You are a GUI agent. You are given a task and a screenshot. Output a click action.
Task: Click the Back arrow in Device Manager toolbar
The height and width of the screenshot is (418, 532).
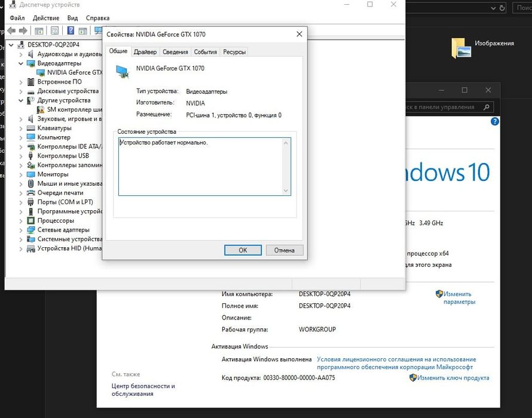(11, 31)
